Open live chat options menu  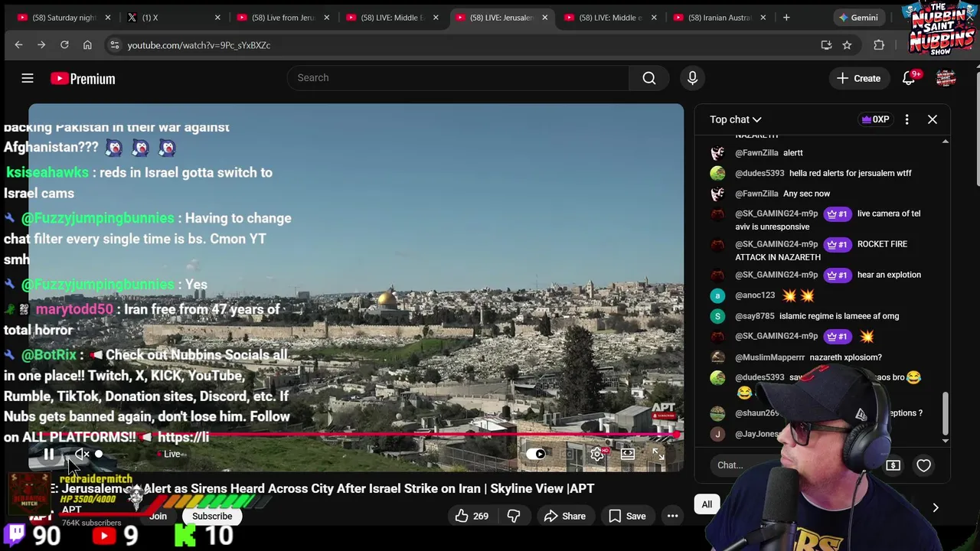pyautogui.click(x=906, y=119)
